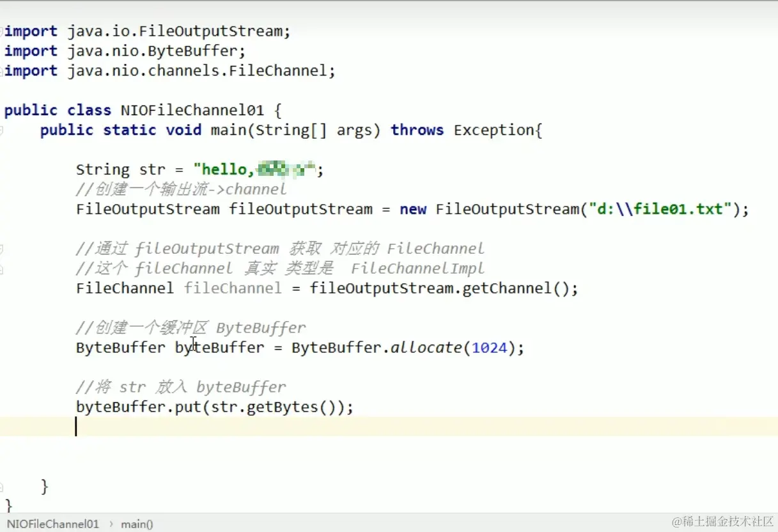Open the main() breadcrumb item
This screenshot has height=532, width=778.
137,524
